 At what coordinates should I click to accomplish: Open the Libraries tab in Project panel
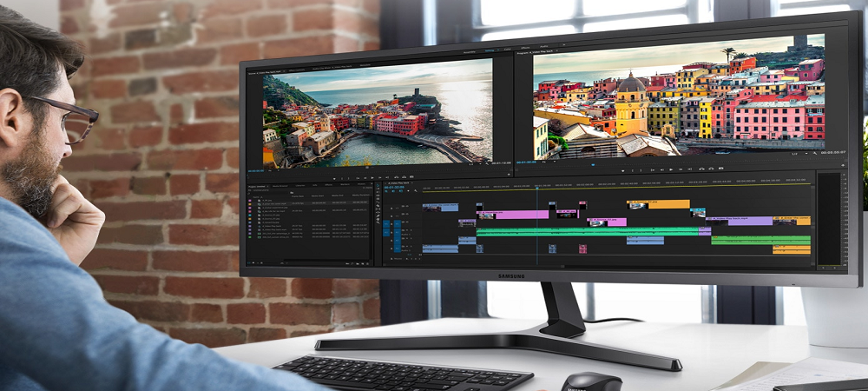[x=300, y=186]
